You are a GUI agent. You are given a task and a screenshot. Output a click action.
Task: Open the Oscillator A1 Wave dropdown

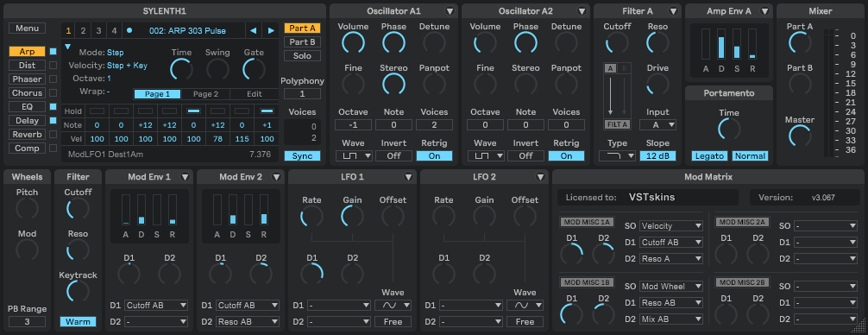click(x=353, y=156)
